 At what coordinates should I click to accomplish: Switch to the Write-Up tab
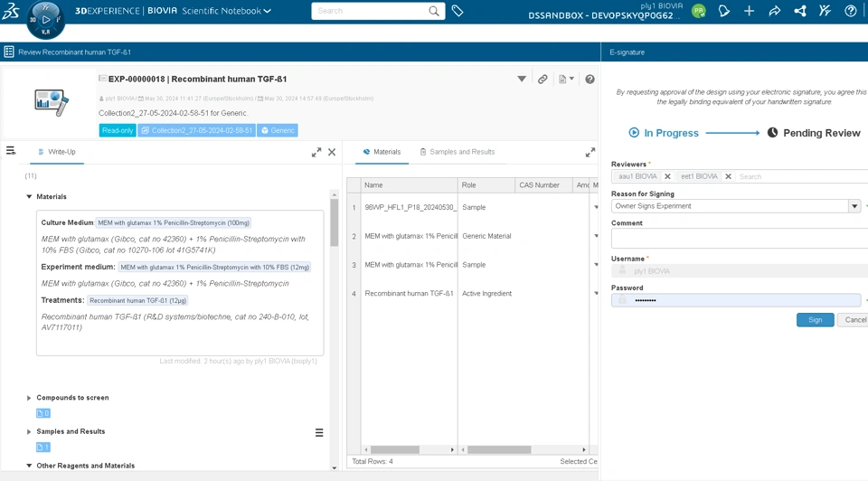pos(56,152)
